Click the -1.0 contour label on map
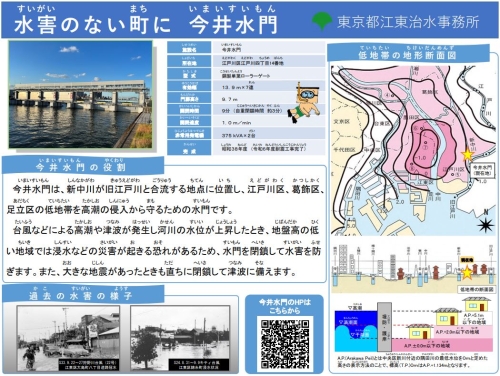 point(421,157)
